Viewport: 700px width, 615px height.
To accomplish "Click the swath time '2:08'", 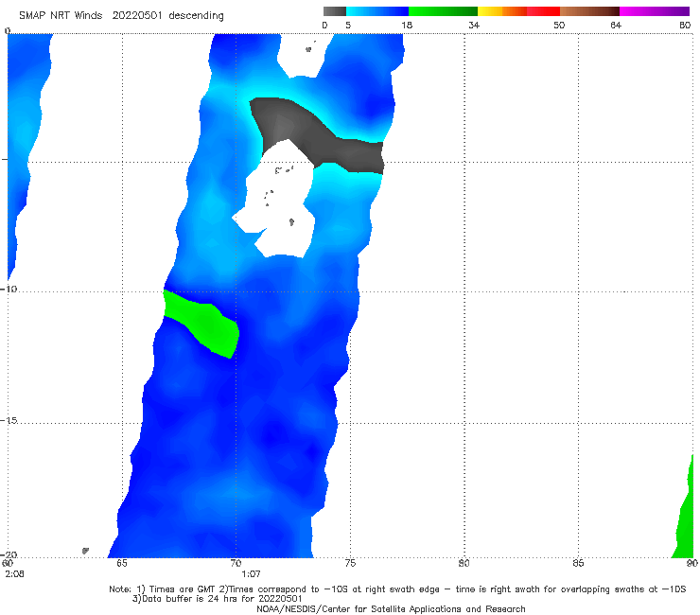I will tap(15, 574).
